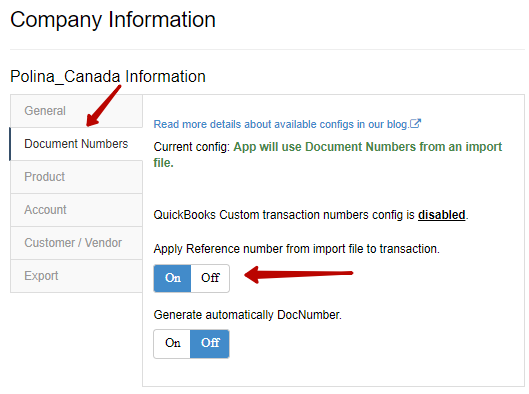Click the green current config status text
The width and height of the screenshot is (529, 394).
[328, 155]
